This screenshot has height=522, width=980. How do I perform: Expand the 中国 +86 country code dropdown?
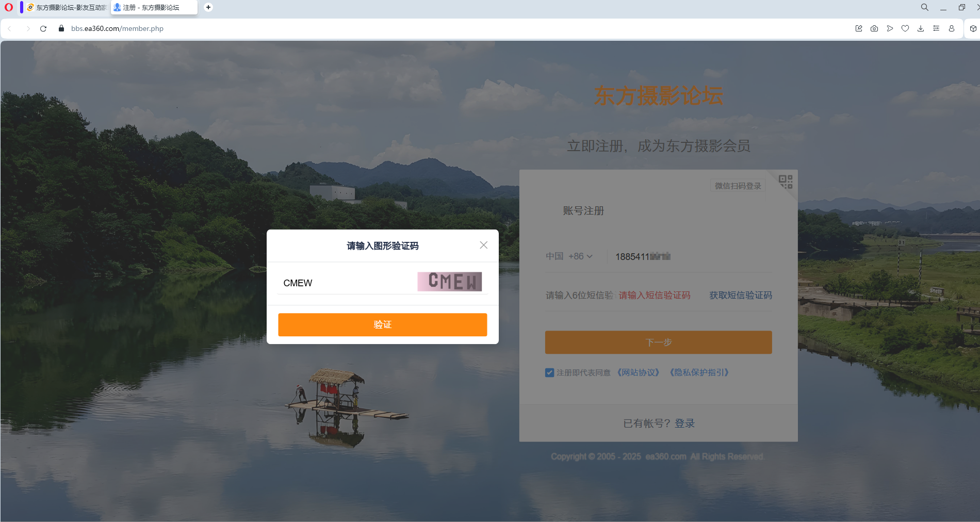(x=569, y=256)
